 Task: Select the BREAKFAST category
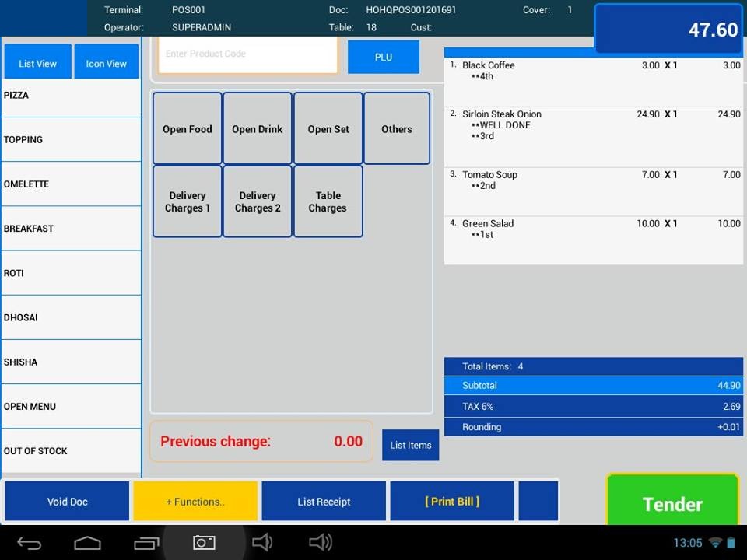(70, 228)
